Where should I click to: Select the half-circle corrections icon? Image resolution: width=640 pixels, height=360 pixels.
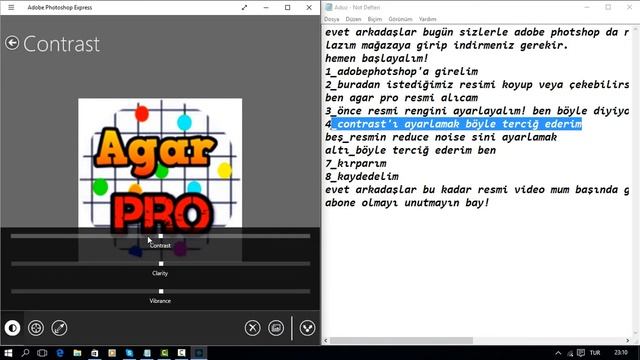[x=13, y=328]
